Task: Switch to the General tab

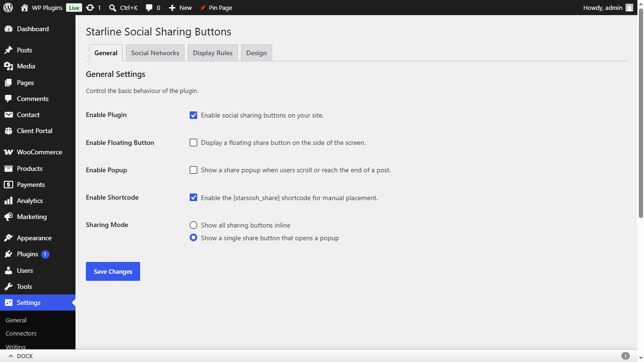Action: [x=106, y=53]
